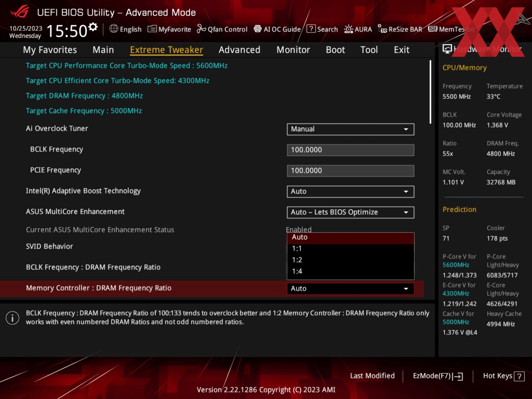Screen dimensions: 532x399
Task: Choose the 1:1 ratio option
Action: coord(351,249)
